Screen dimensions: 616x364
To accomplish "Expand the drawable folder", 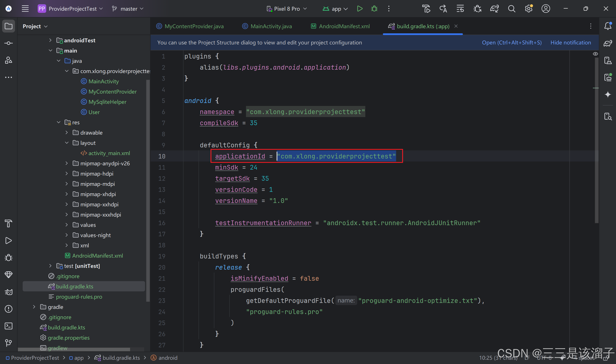I will [x=67, y=132].
